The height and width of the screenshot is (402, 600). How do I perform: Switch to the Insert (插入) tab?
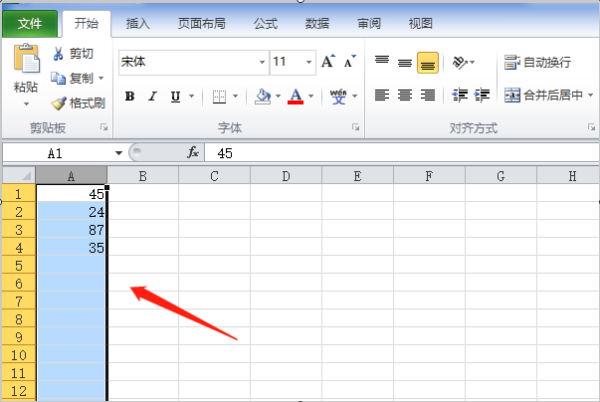coord(138,24)
